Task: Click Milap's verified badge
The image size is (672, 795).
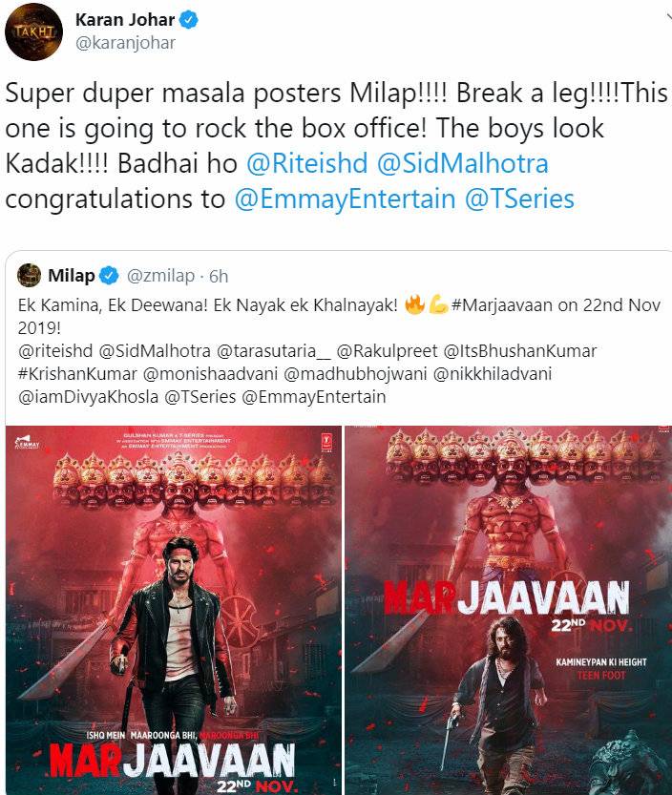Action: pos(109,276)
